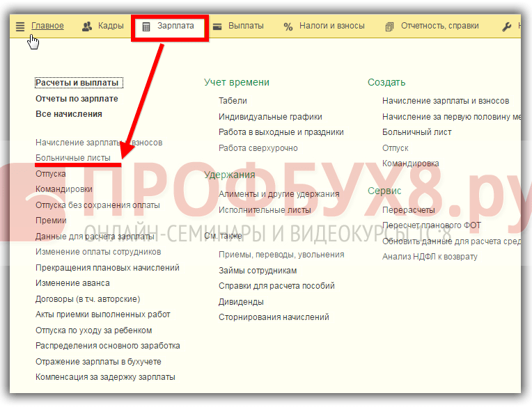Open Отчеты по зарплате
Viewport: 532px width, 407px height.
(x=77, y=99)
